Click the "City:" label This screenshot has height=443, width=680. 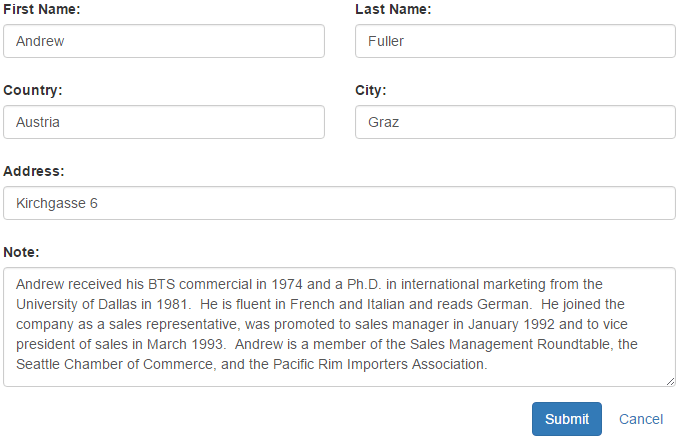(x=371, y=90)
